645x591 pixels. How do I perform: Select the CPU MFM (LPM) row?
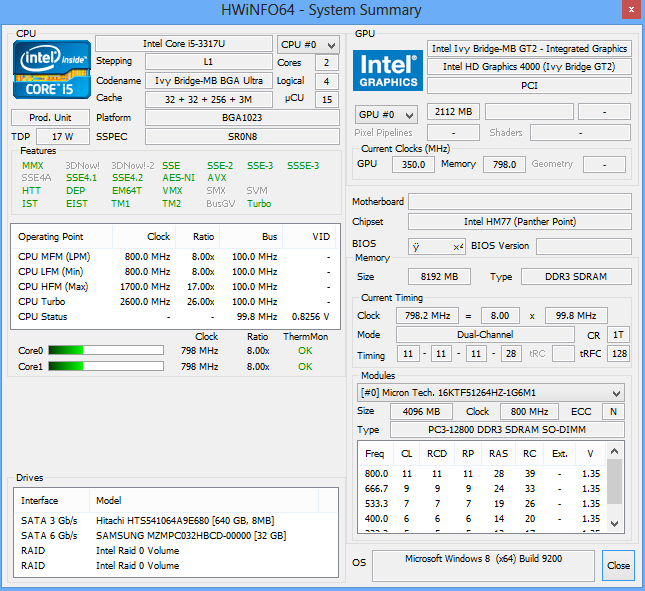tap(175, 257)
